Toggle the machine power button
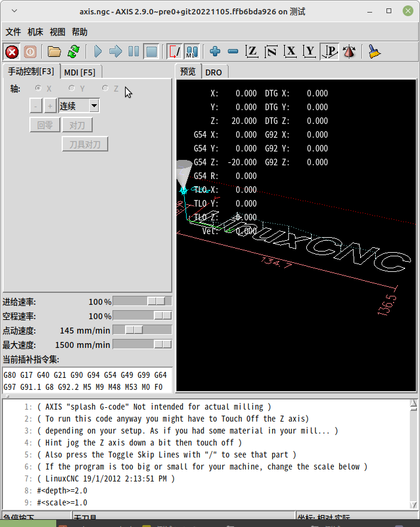The image size is (420, 527). pos(30,52)
